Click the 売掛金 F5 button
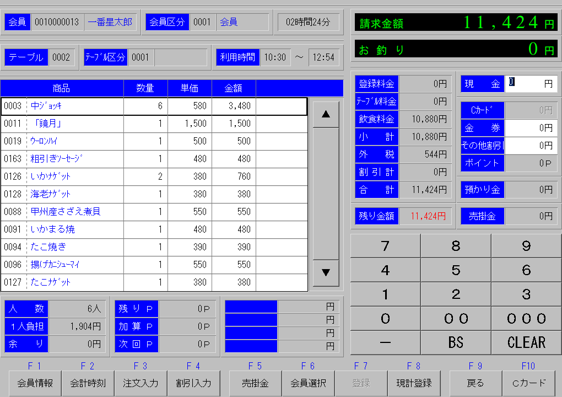This screenshot has height=397, width=562. click(255, 383)
